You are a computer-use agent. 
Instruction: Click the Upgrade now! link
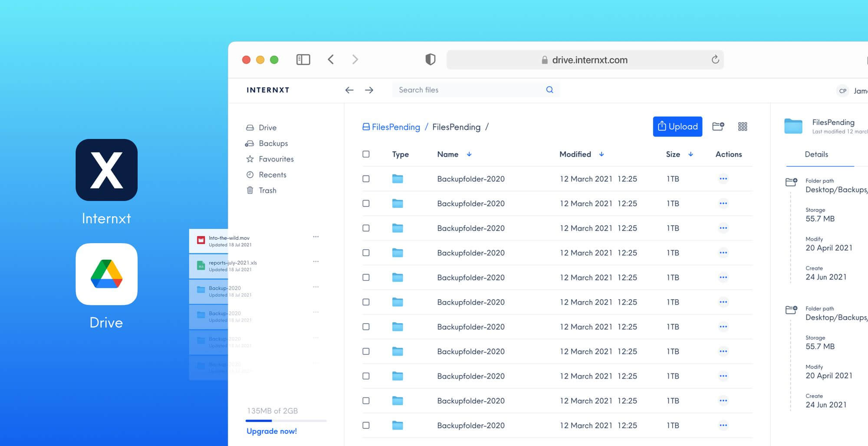(272, 431)
